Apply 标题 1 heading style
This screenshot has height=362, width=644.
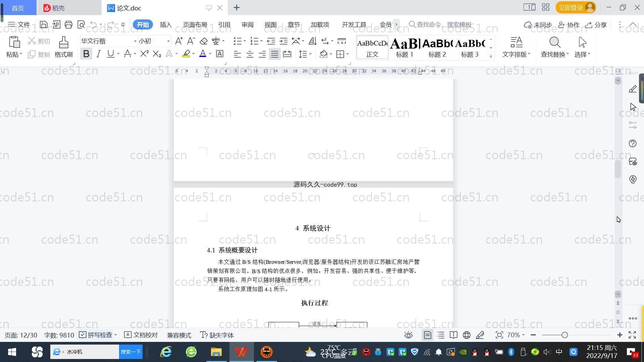405,47
